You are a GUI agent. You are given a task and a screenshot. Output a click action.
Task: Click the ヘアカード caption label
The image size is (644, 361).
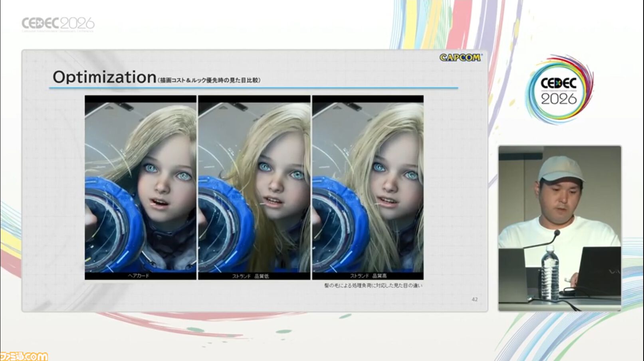139,276
